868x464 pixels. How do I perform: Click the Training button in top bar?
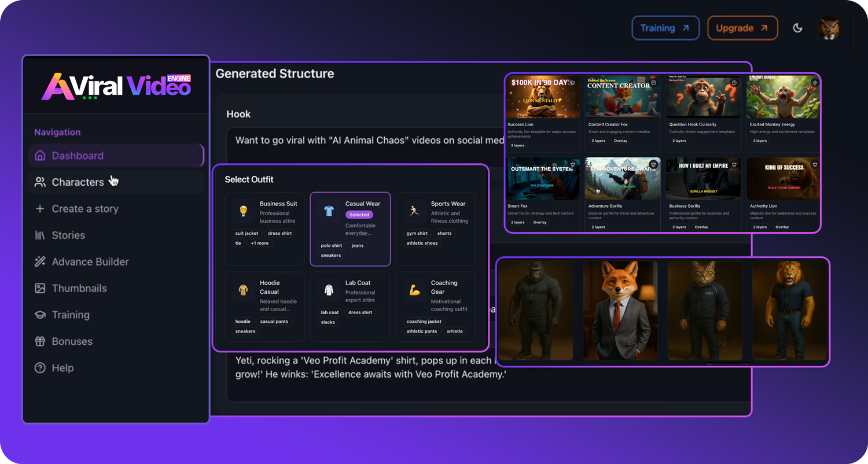pos(665,28)
